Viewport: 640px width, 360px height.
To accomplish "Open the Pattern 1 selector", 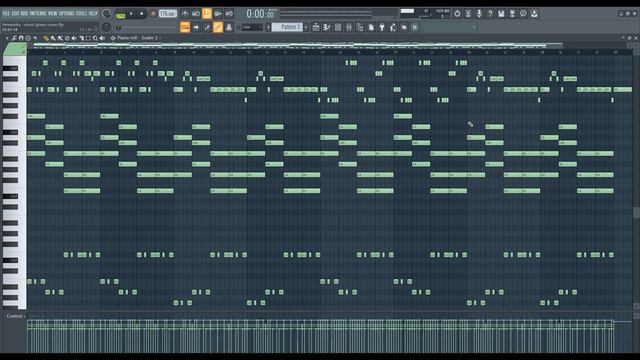I will pos(287,27).
